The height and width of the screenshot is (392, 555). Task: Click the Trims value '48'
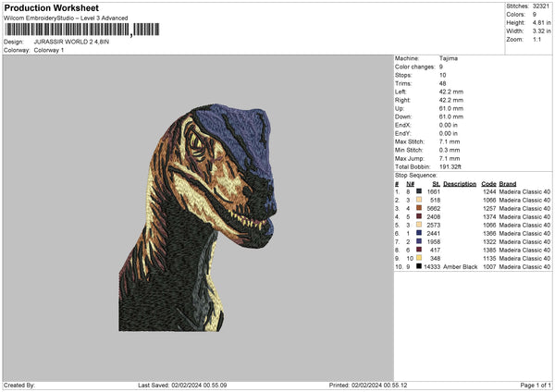coord(442,83)
